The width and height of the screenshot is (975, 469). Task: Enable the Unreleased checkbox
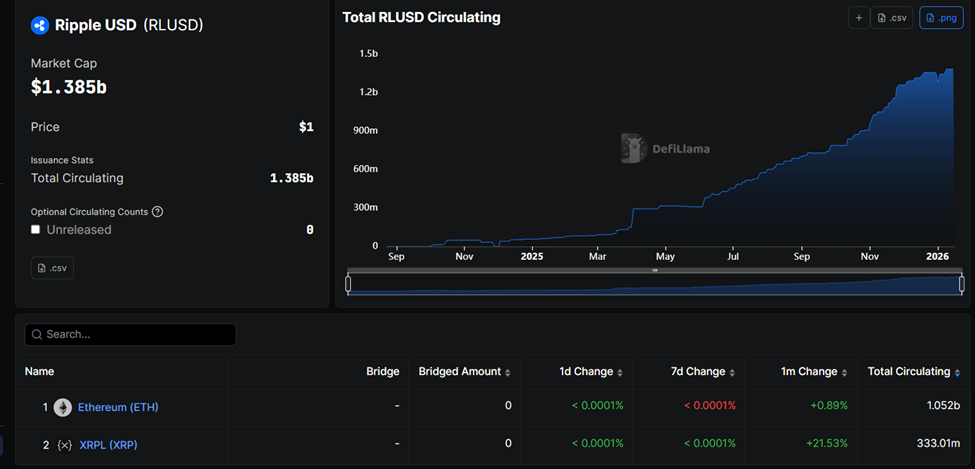(36, 230)
